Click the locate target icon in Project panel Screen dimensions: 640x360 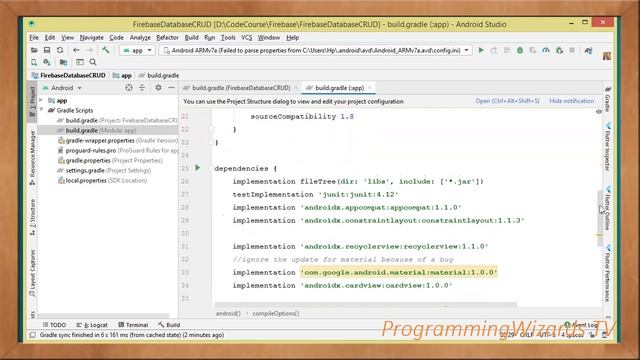coord(129,88)
